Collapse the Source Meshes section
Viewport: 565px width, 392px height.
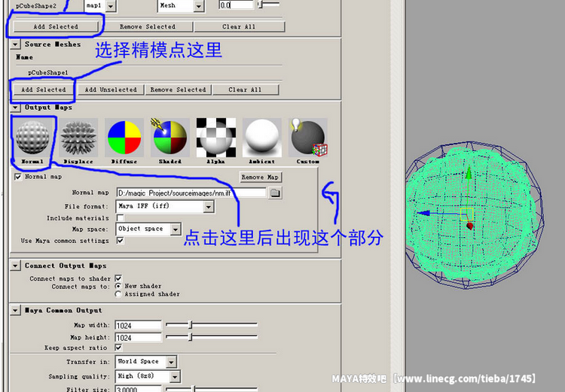15,44
